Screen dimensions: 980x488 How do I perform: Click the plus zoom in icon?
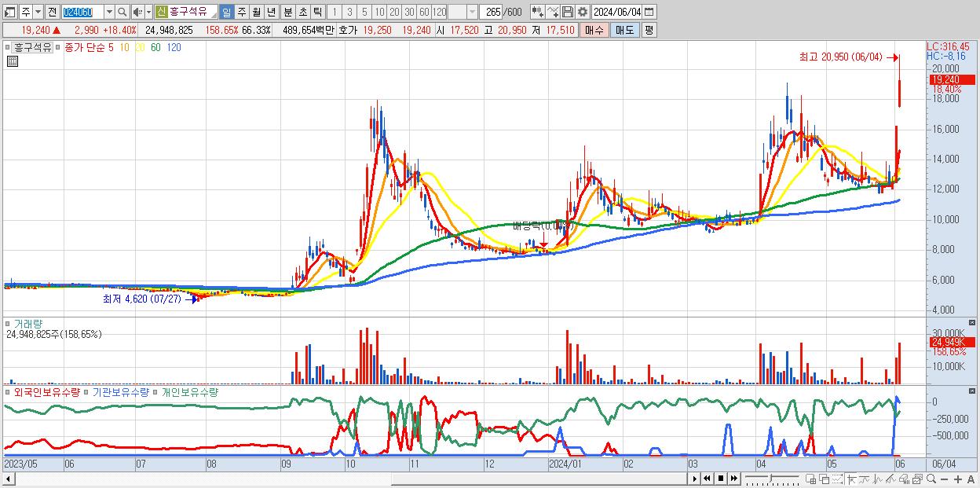(x=957, y=479)
